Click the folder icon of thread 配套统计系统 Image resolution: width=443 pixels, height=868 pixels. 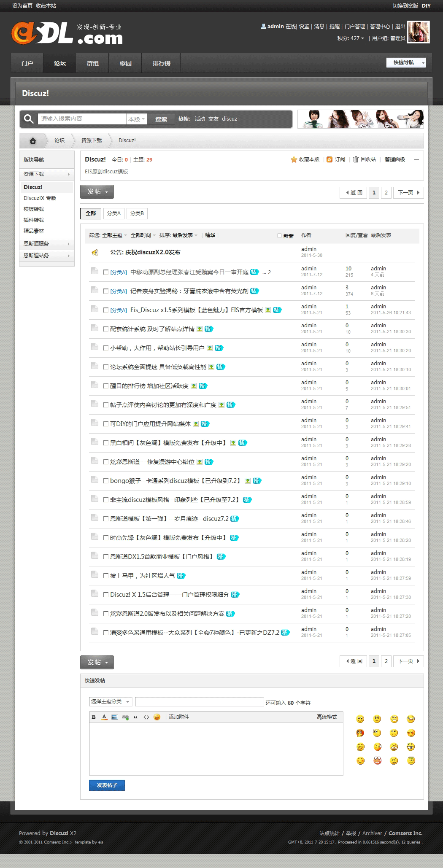pos(95,328)
